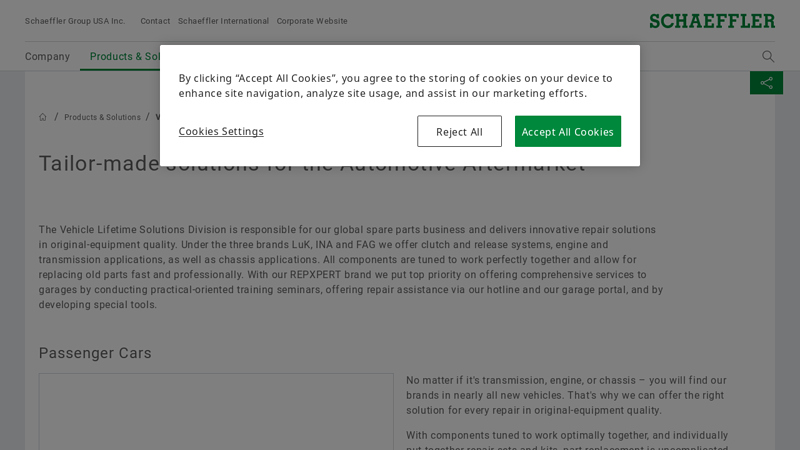The width and height of the screenshot is (800, 450).
Task: Click the Contact link in the header
Action: pyautogui.click(x=155, y=21)
